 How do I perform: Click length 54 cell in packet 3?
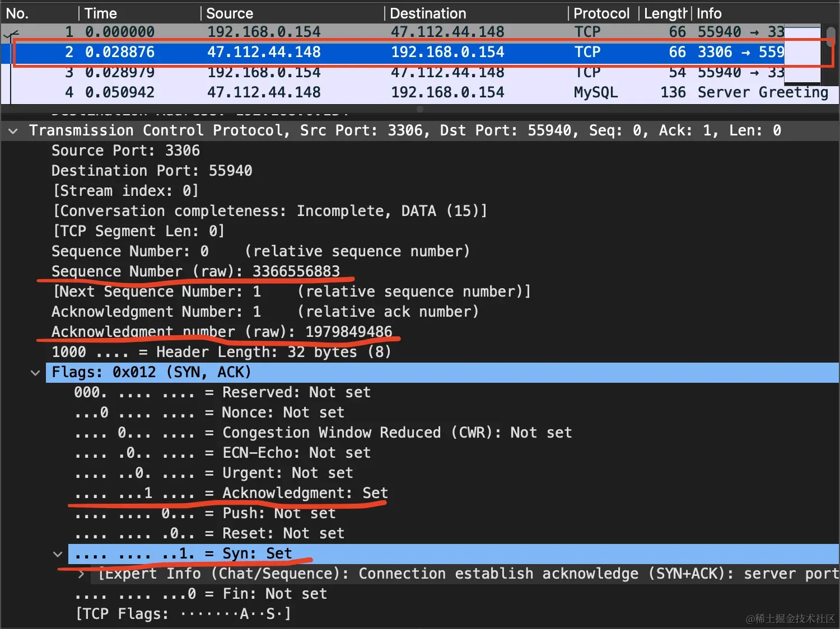(x=677, y=72)
